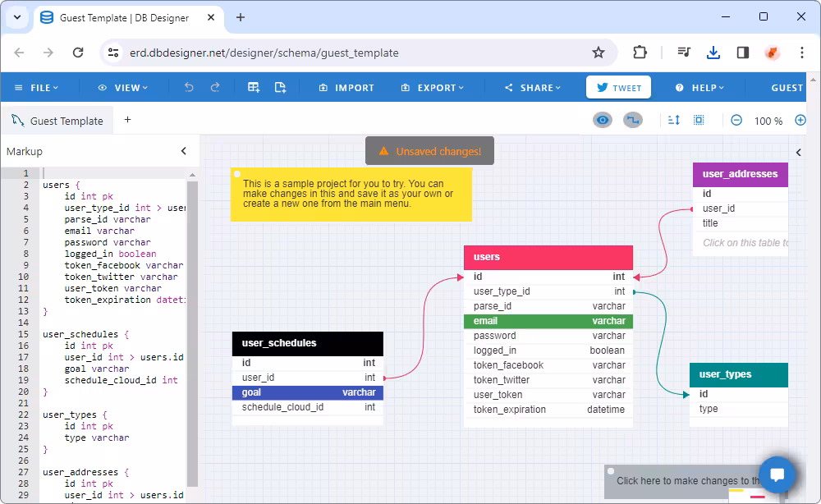This screenshot has height=504, width=821.
Task: Click the fit to screen icon
Action: click(699, 121)
